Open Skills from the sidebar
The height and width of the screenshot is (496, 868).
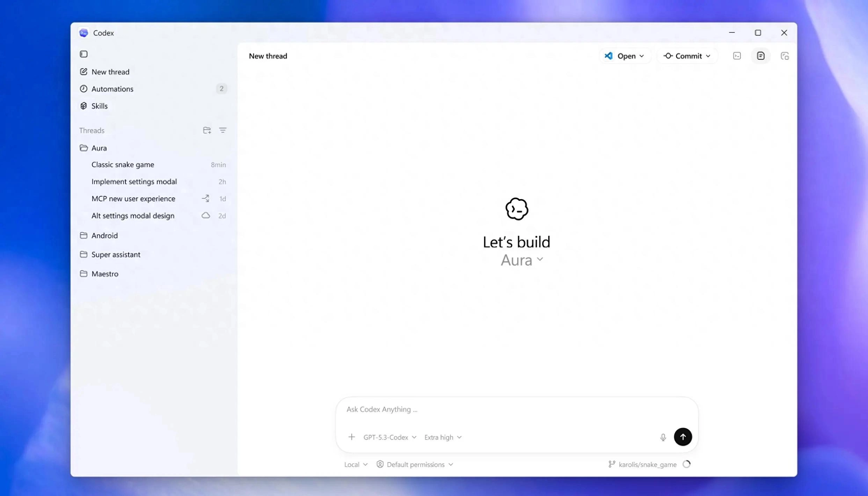(100, 105)
